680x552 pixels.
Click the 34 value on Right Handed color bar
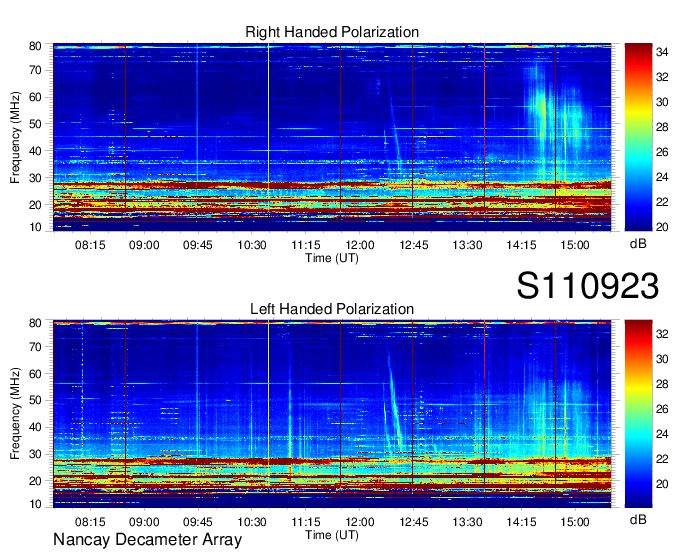[662, 52]
